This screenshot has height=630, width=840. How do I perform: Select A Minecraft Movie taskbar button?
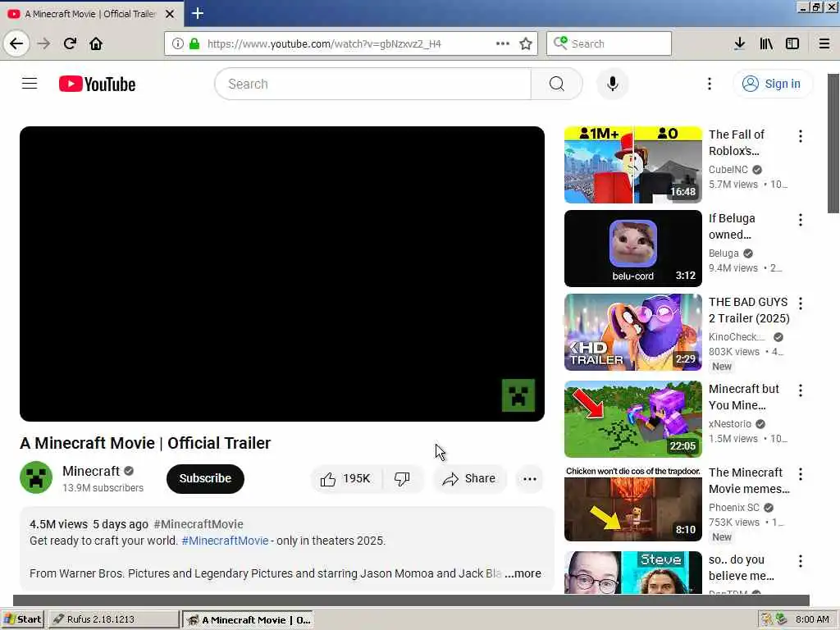click(248, 620)
